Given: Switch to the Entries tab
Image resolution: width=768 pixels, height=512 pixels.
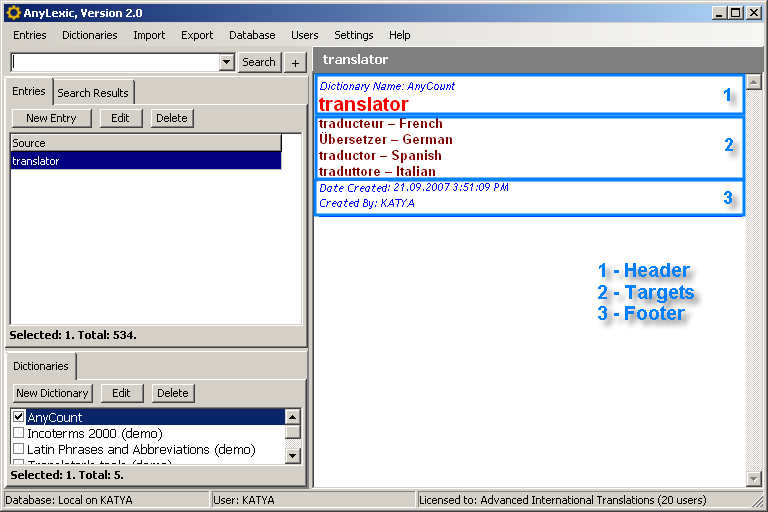Looking at the screenshot, I should tap(29, 91).
